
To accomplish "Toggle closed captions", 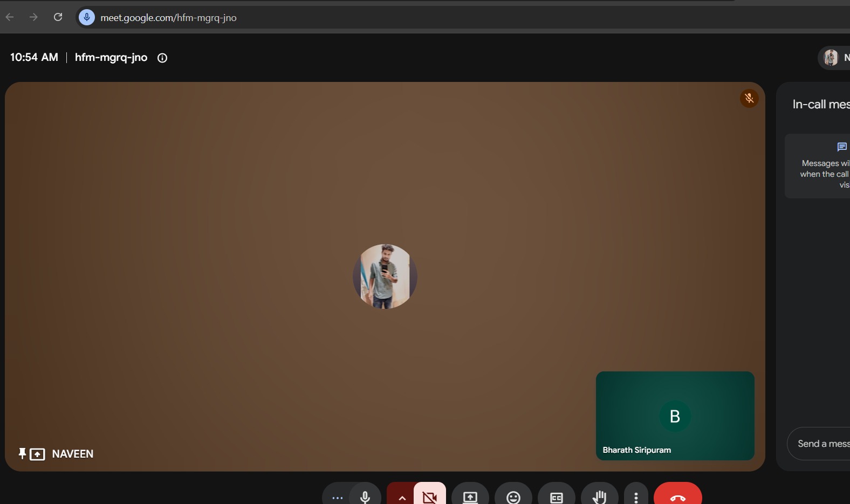I will click(557, 496).
